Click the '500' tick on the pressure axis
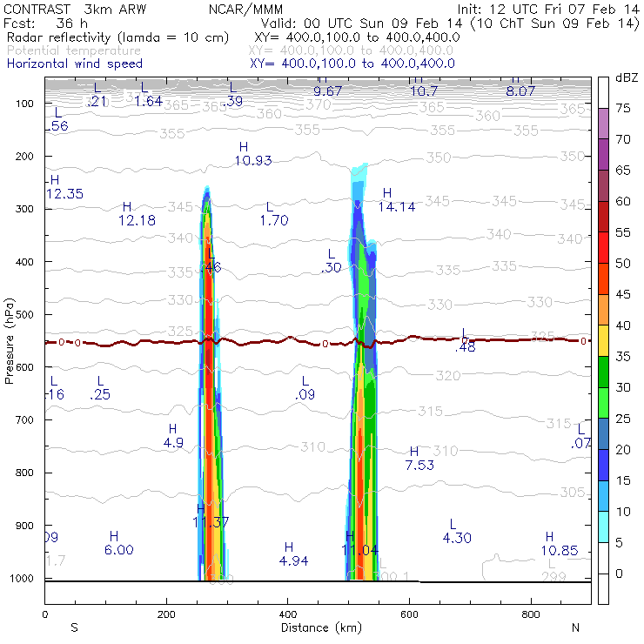The image size is (644, 644). point(24,315)
